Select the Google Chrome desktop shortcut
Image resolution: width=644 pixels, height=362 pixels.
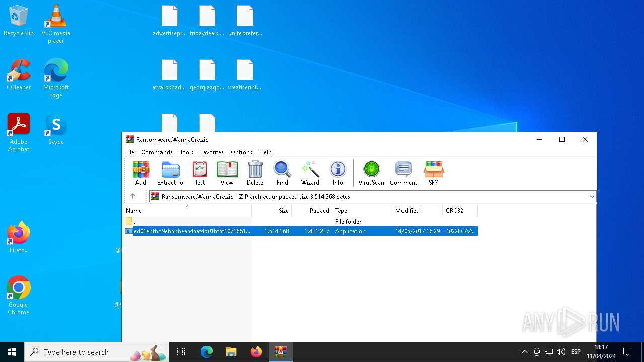(x=19, y=296)
